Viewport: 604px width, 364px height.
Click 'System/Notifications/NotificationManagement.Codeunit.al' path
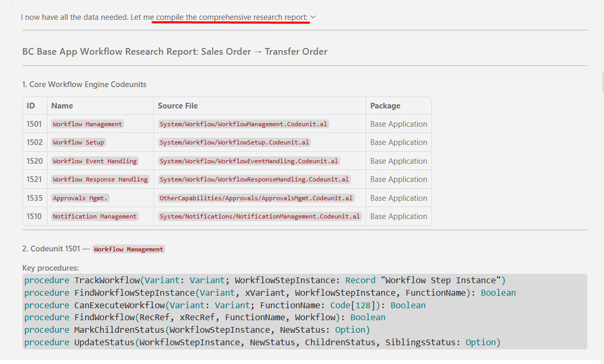[x=260, y=216]
